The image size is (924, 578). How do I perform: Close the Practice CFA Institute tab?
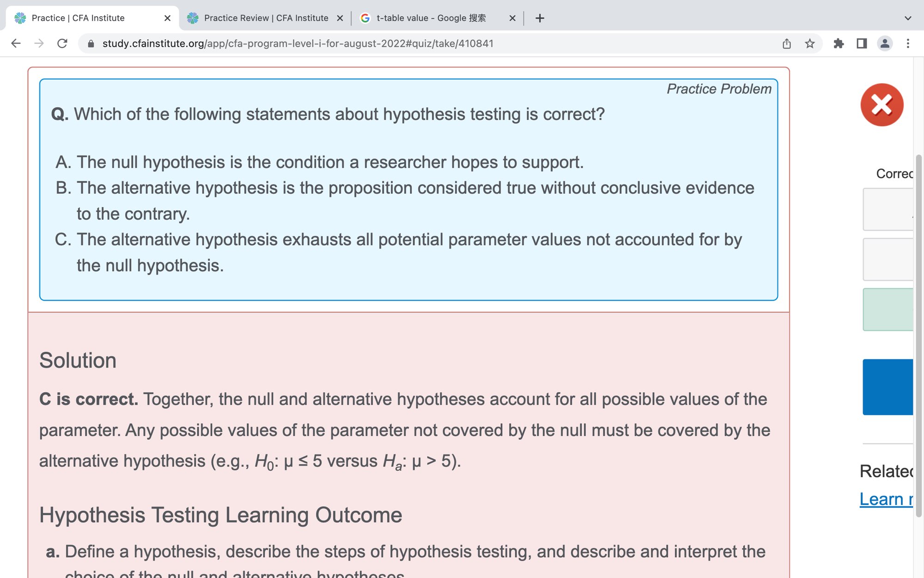167,18
